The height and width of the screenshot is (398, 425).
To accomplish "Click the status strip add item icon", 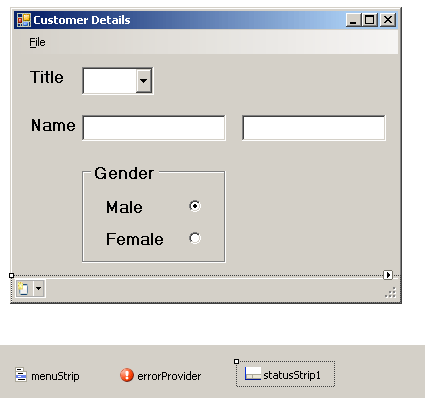I will point(23,288).
